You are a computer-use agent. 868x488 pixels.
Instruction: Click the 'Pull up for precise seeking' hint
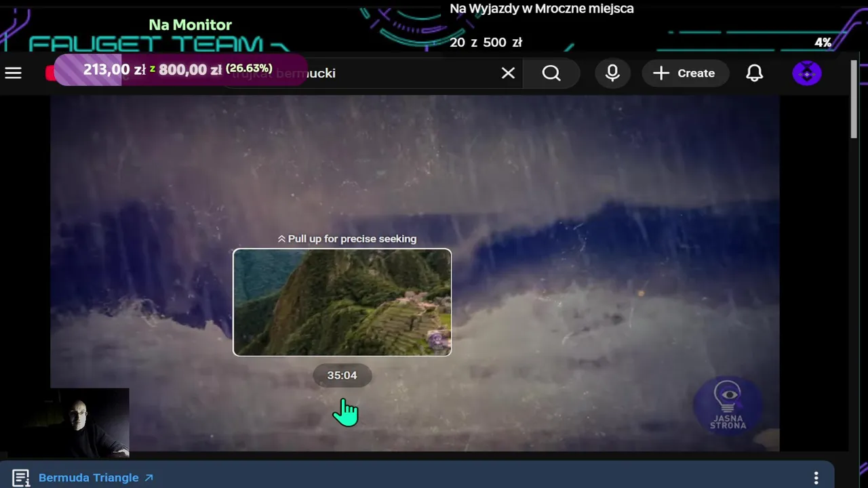coord(347,239)
